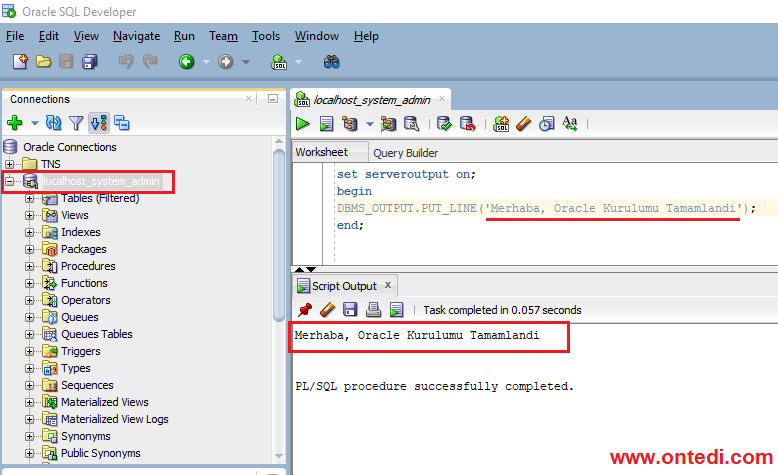Click the Undo arrow icon
778x475 pixels.
click(x=126, y=62)
